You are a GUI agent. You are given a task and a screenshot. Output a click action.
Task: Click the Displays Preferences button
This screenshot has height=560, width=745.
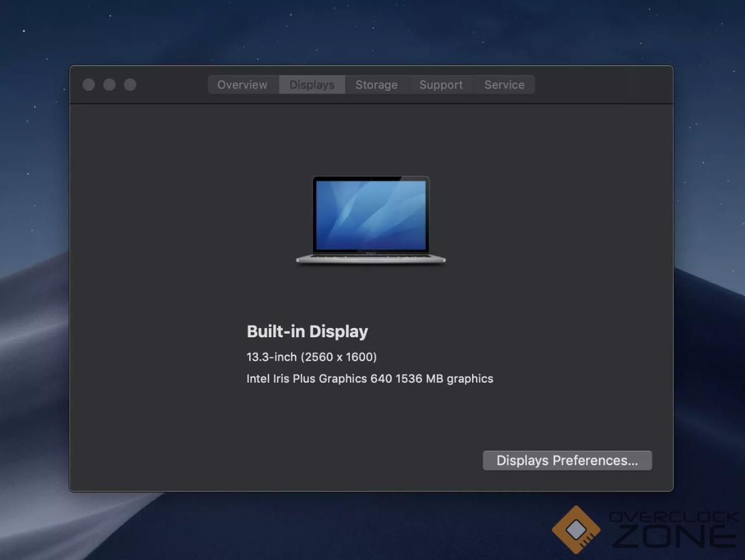pyautogui.click(x=567, y=461)
